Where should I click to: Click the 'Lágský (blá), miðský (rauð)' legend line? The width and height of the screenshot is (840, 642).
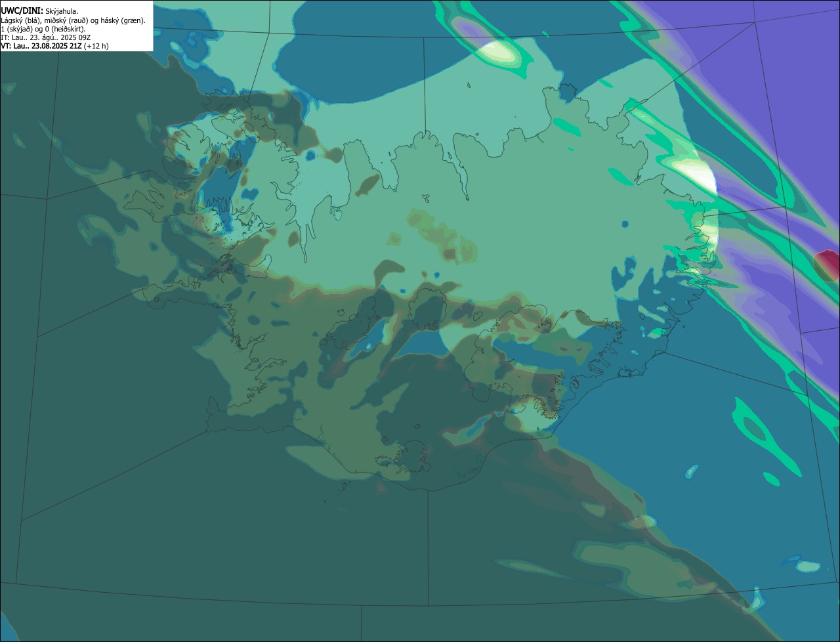(73, 20)
